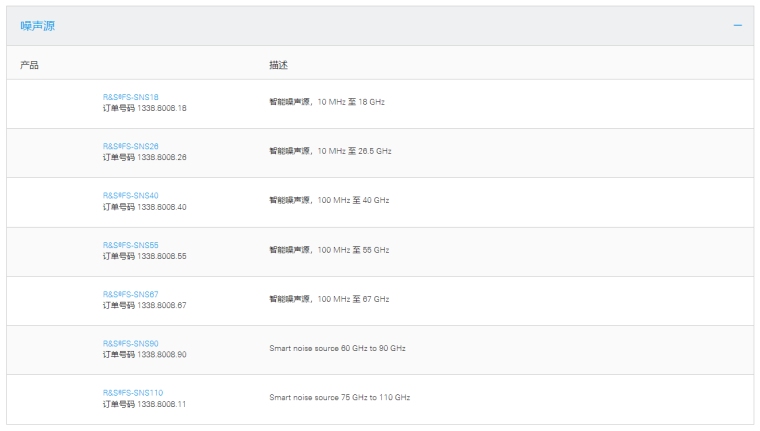Click the 描述 column header
The width and height of the screenshot is (760, 431).
pos(278,65)
